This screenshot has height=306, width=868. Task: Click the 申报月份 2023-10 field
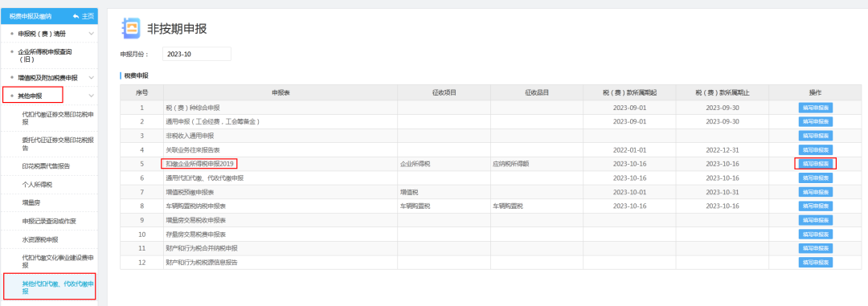(x=197, y=55)
